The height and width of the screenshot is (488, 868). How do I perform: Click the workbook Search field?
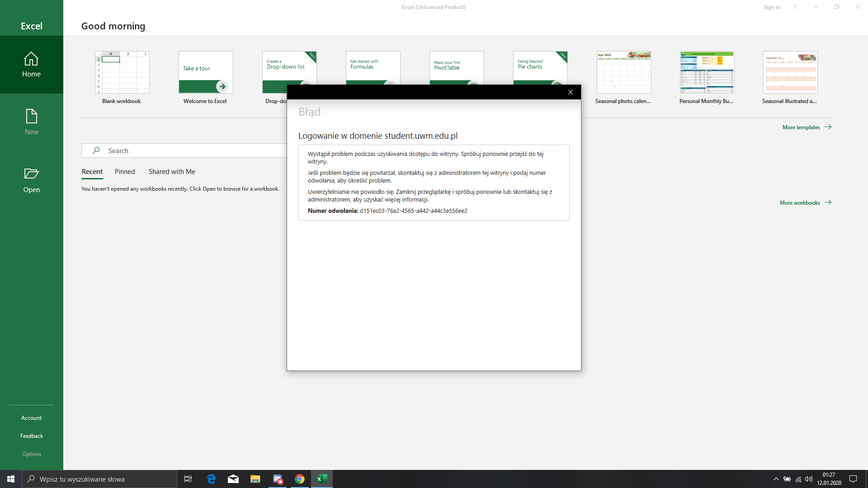[x=184, y=150]
